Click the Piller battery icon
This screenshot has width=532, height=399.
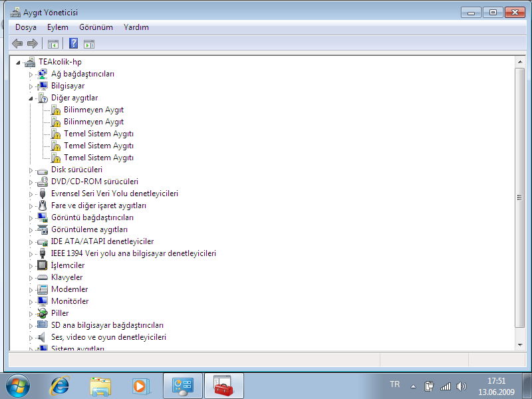point(43,313)
